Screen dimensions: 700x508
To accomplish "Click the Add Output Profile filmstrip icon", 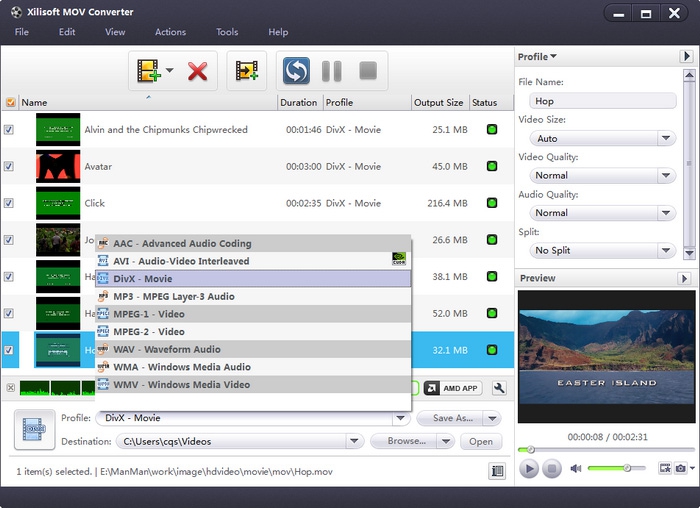I will (x=247, y=71).
